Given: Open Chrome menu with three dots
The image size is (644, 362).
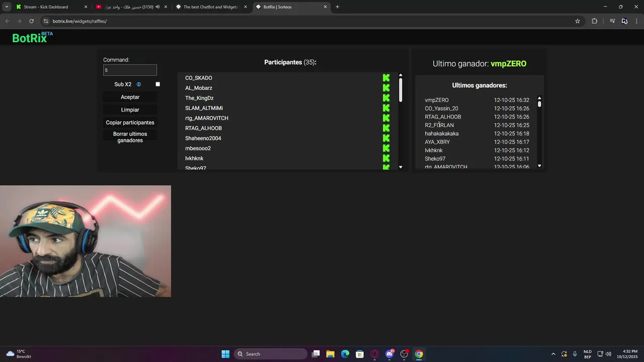Looking at the screenshot, I should click(637, 21).
